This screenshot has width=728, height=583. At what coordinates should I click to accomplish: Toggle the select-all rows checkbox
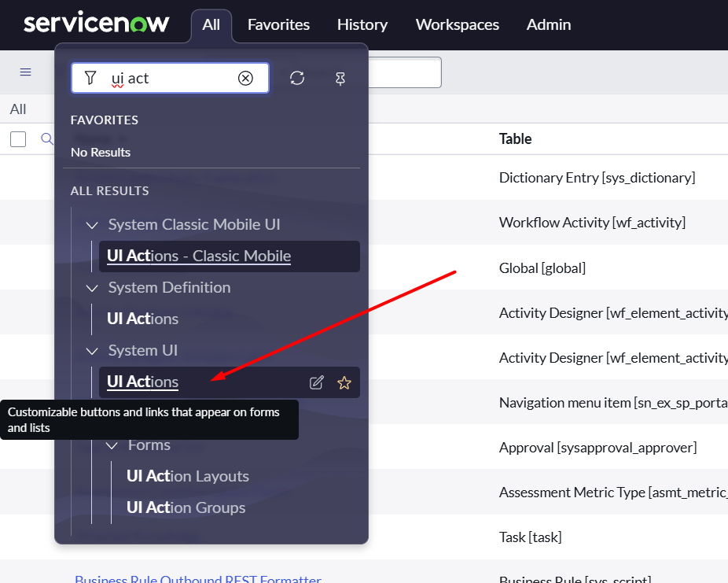(18, 139)
